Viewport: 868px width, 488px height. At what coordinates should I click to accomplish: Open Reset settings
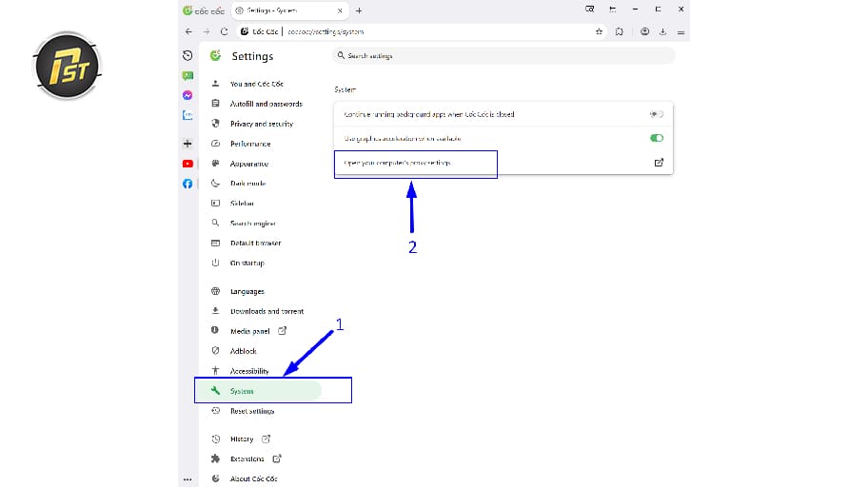click(x=252, y=411)
